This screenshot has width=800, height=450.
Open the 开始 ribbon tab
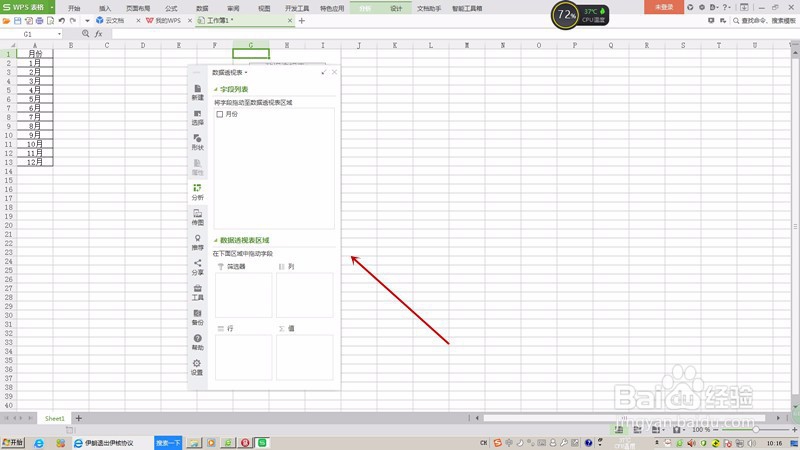click(x=74, y=8)
